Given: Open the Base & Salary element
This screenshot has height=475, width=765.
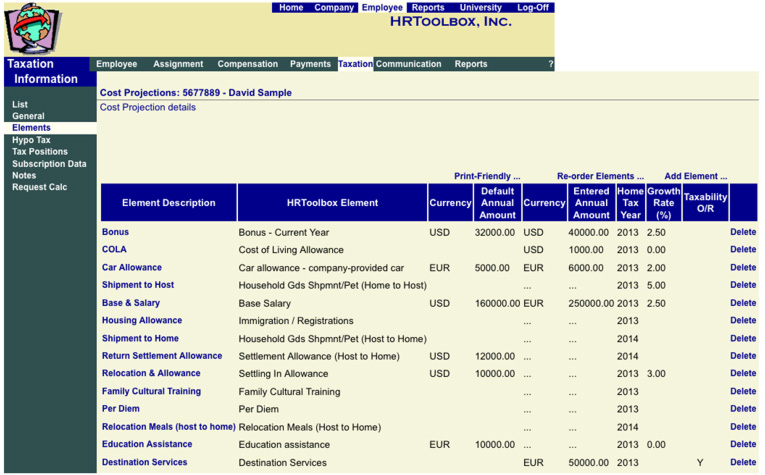Looking at the screenshot, I should [x=130, y=303].
